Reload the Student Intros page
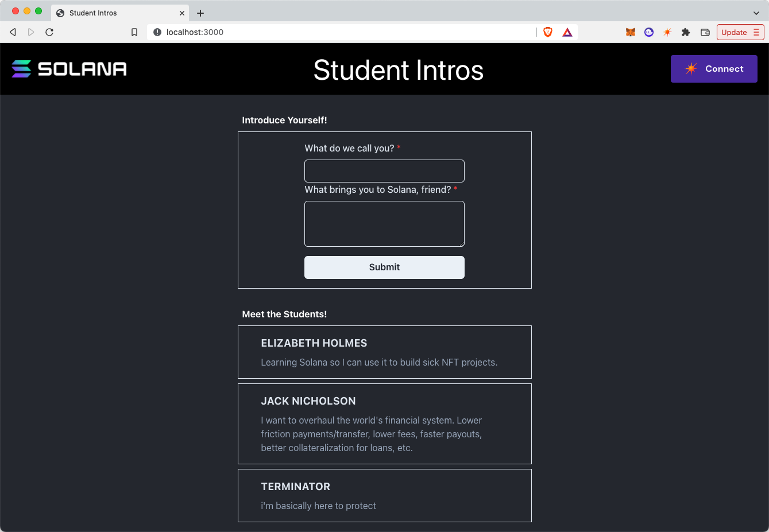 (49, 32)
